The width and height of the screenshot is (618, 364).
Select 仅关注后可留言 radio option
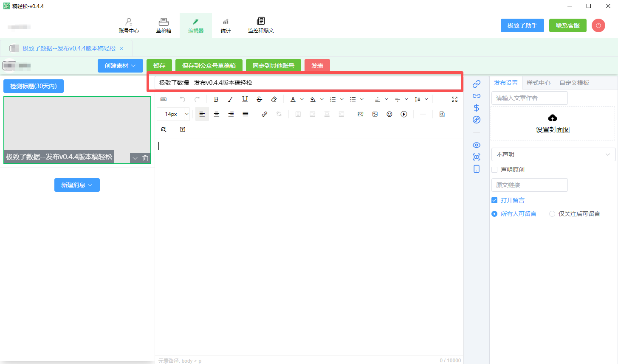pyautogui.click(x=552, y=214)
